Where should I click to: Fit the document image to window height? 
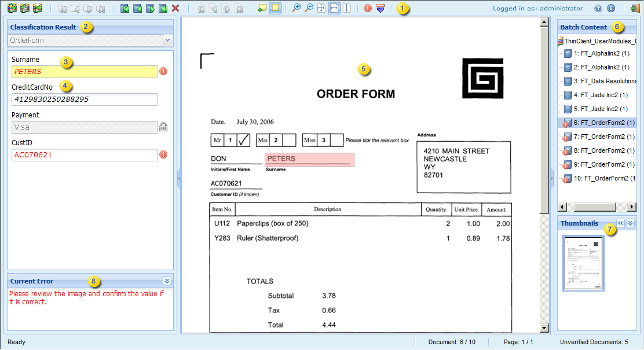[345, 8]
